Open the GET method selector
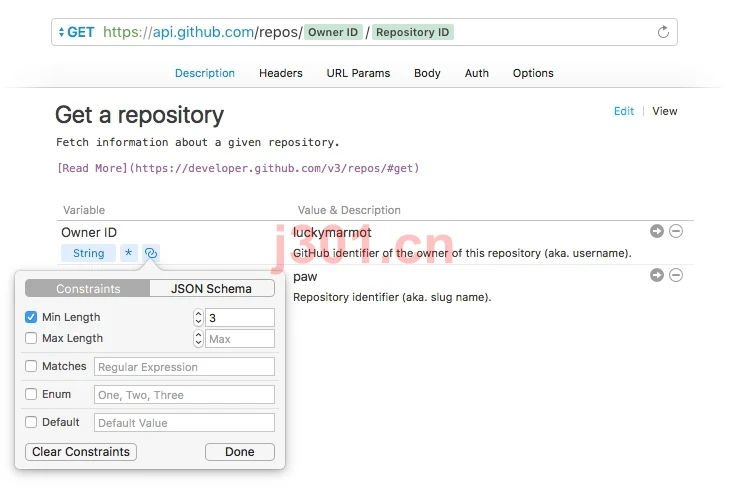Viewport: 729px width, 488px height. 76,32
